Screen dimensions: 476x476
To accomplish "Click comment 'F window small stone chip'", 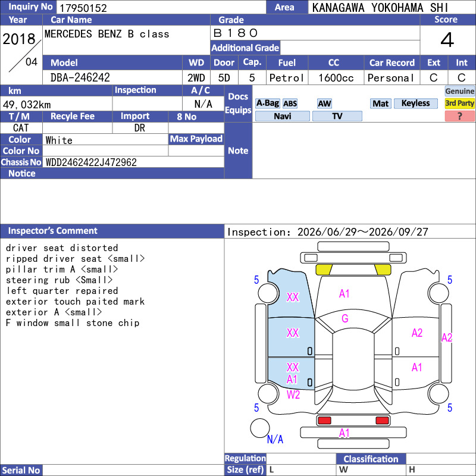I will tap(73, 322).
